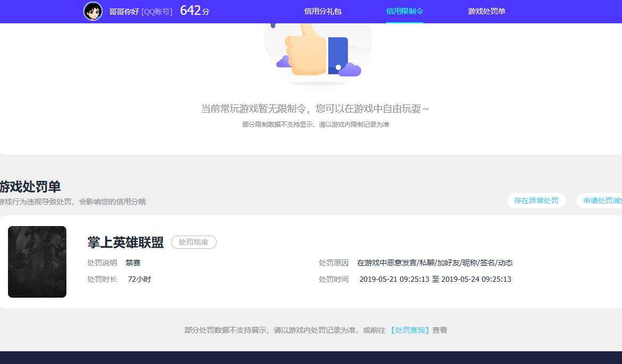This screenshot has width=622, height=364.
Task: Click the 部分限制数据不支持显示 note
Action: [x=316, y=124]
